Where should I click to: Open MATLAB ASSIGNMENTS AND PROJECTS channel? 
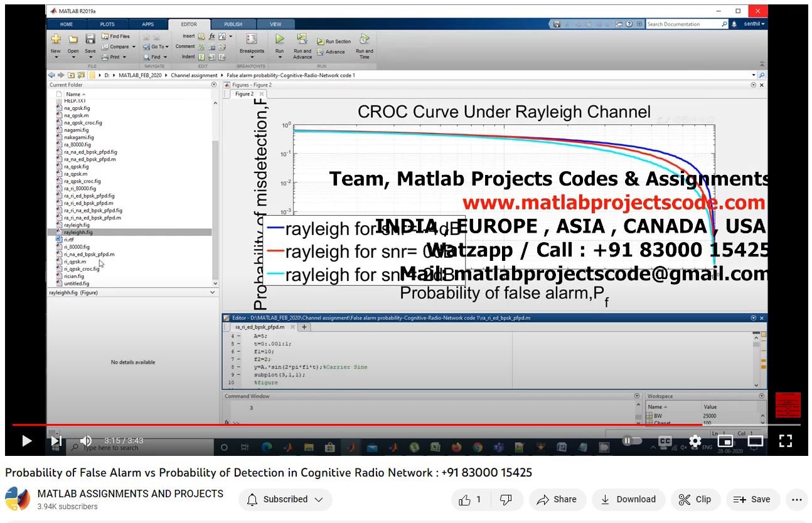[131, 494]
